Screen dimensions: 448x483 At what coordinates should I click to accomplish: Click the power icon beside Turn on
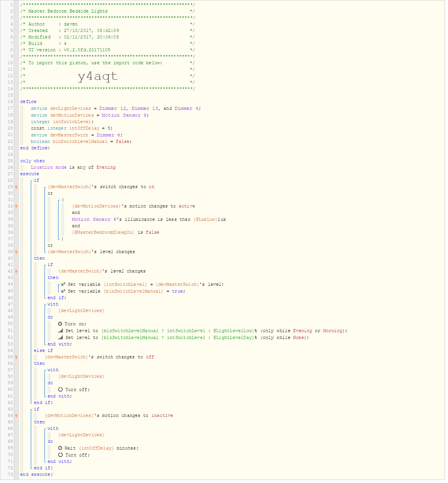[60, 324]
